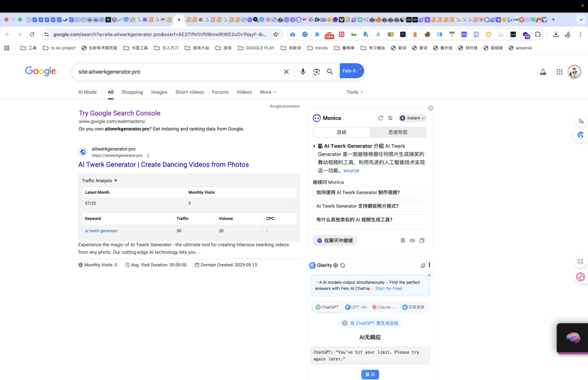Screen dimensions: 588x380
Task: Open Search Labs flask icon
Action: 543,72
